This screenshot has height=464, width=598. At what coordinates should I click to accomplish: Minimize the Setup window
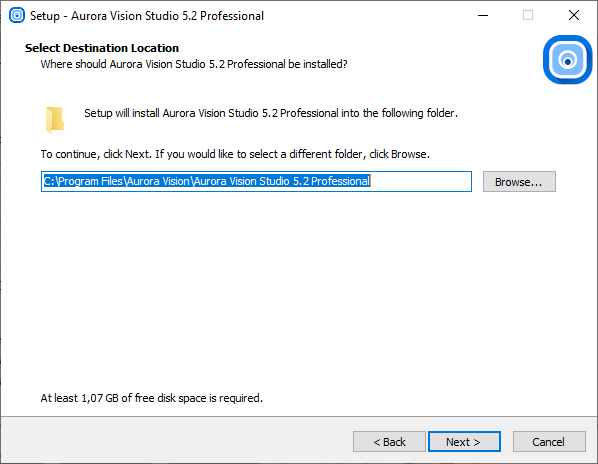tap(483, 16)
